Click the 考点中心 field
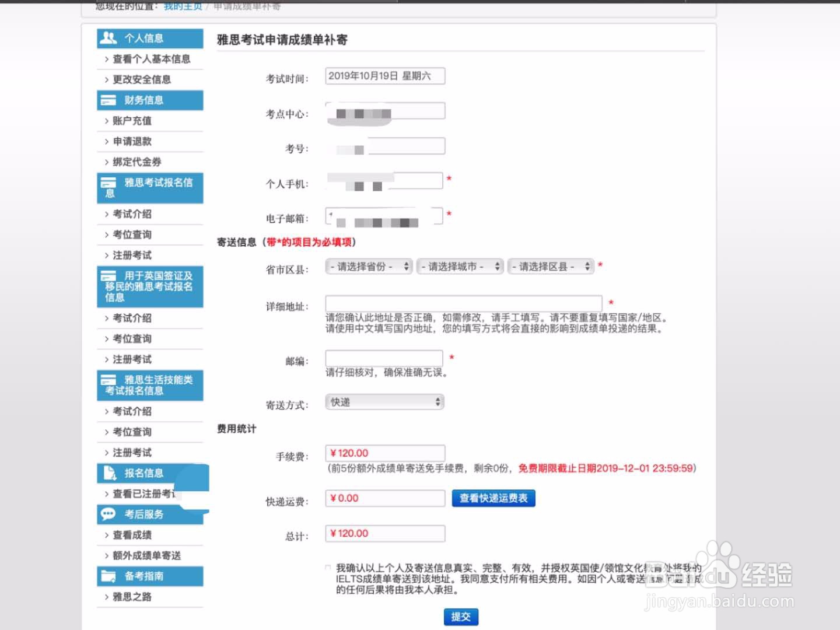The height and width of the screenshot is (630, 840). 385,111
